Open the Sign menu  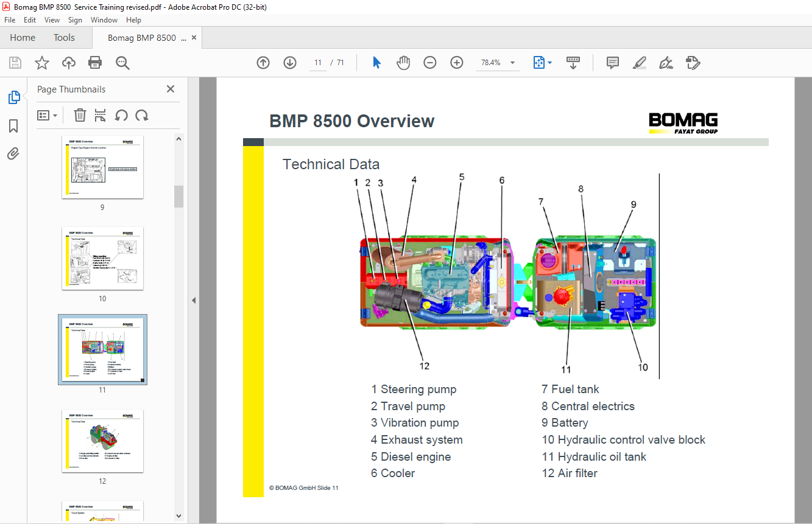pyautogui.click(x=75, y=20)
